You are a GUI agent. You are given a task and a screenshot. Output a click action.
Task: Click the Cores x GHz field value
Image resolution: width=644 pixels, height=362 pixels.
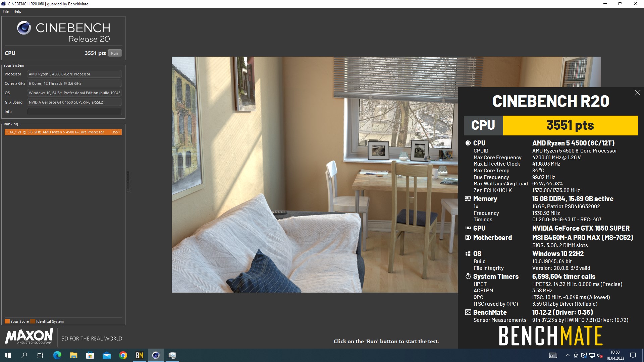click(x=74, y=83)
